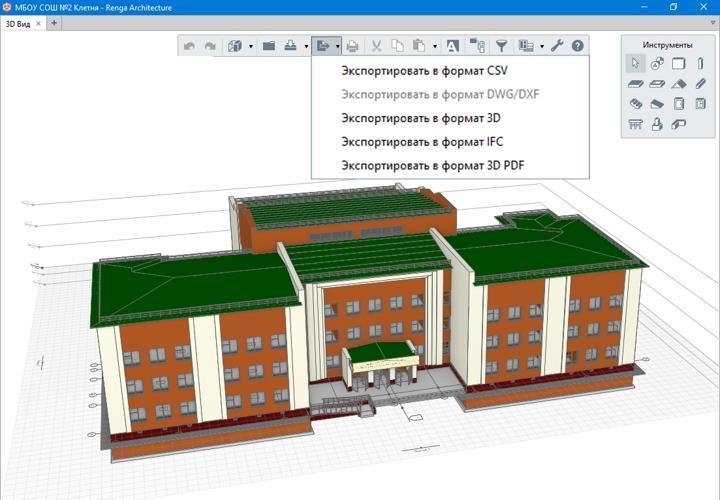720x500 pixels.
Task: Click the open project folder icon
Action: coord(269,45)
